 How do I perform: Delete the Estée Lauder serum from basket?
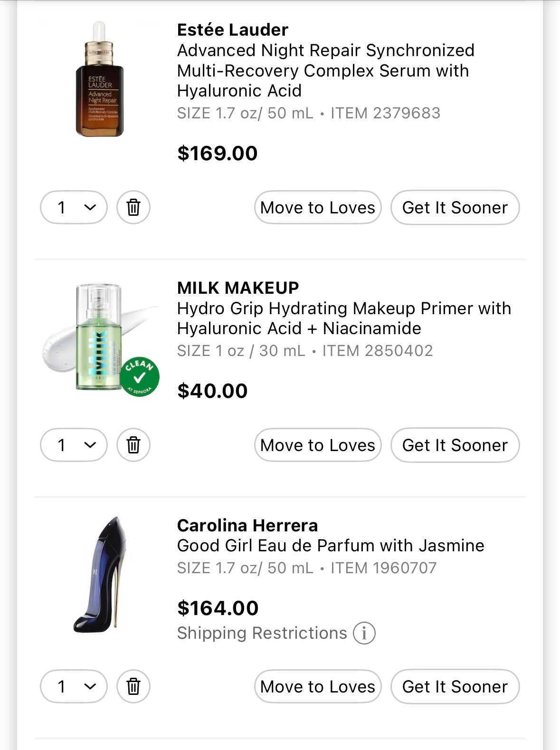click(x=133, y=208)
